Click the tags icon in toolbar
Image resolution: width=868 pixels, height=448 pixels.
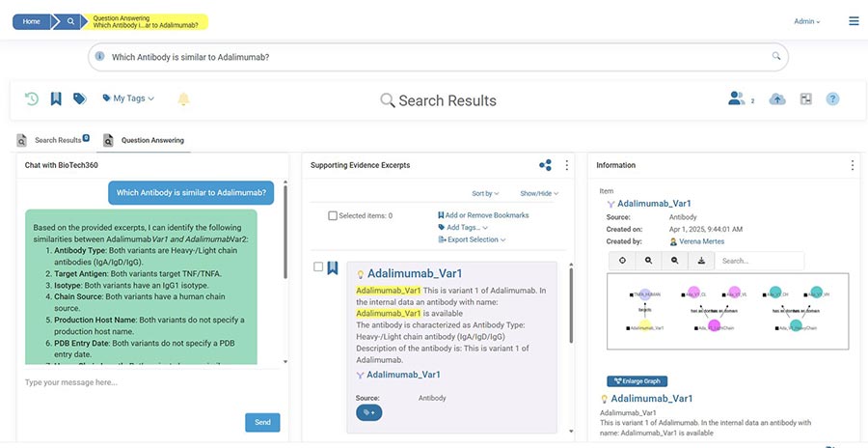80,98
